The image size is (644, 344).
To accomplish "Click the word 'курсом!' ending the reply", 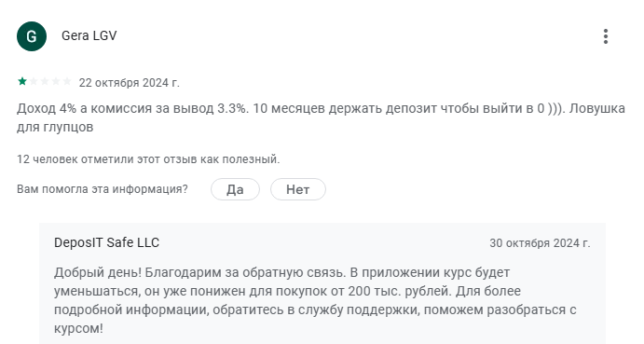I will point(78,328).
